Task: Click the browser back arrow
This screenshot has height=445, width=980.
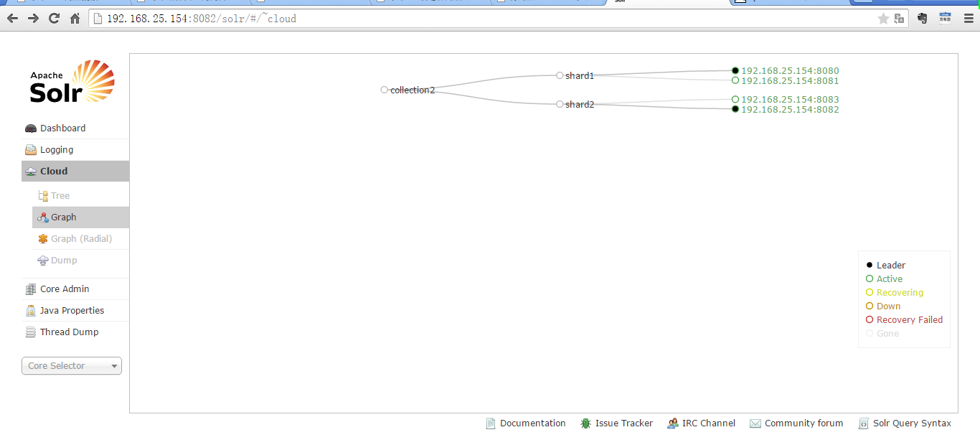Action: 12,19
